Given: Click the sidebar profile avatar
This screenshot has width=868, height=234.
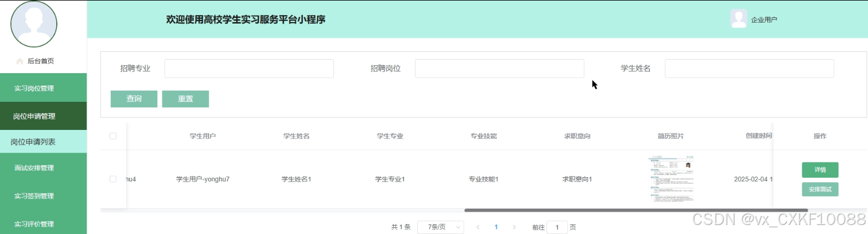Looking at the screenshot, I should point(34,23).
